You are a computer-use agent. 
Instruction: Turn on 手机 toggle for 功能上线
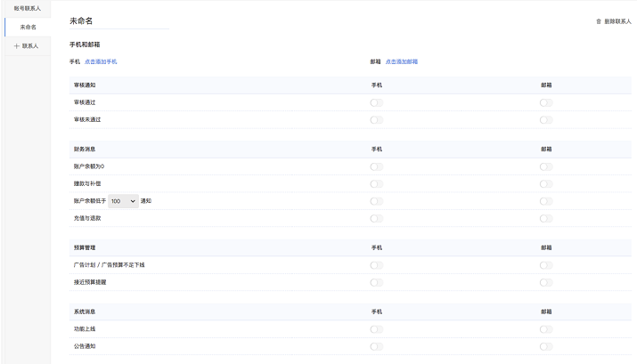[x=376, y=329]
